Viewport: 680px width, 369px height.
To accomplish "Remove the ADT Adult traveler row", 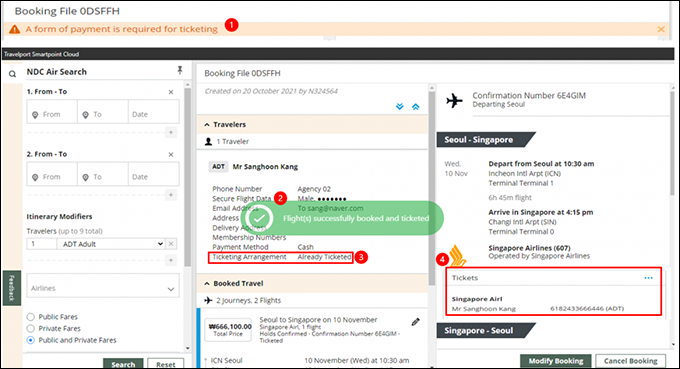I will click(171, 244).
